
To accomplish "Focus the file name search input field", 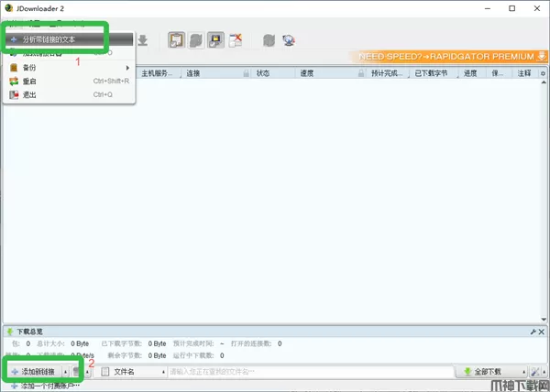I will pos(311,372).
